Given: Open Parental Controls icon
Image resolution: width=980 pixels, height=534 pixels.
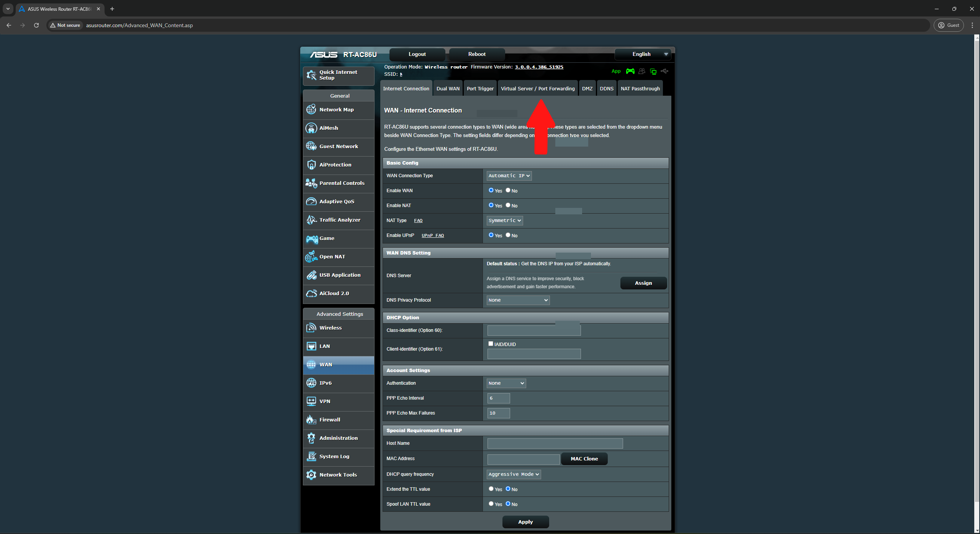Looking at the screenshot, I should 311,183.
